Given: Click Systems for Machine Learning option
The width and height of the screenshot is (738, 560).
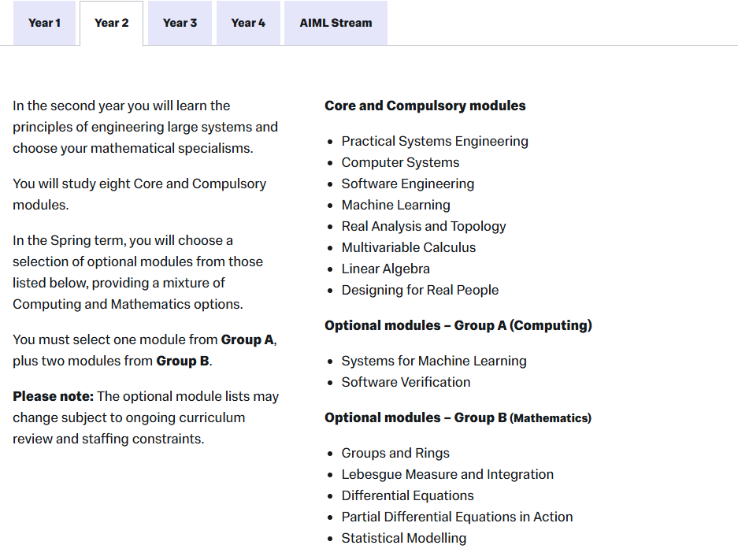Looking at the screenshot, I should [433, 361].
